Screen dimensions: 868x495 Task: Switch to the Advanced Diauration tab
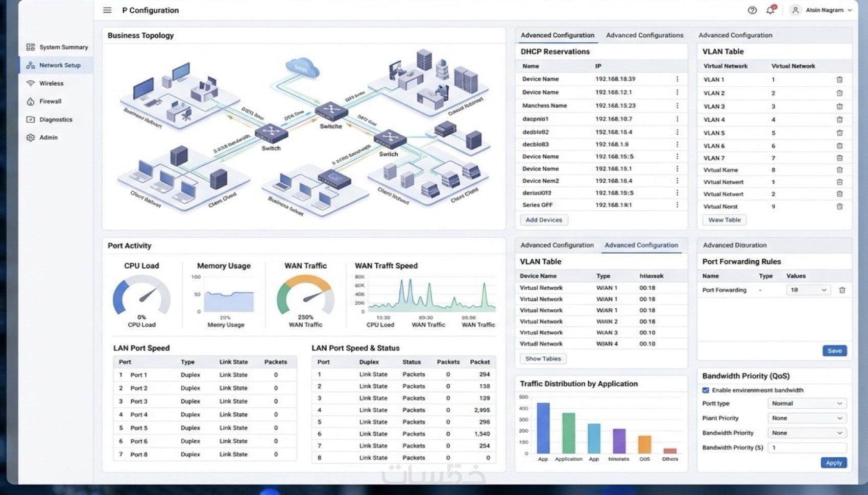click(x=734, y=245)
